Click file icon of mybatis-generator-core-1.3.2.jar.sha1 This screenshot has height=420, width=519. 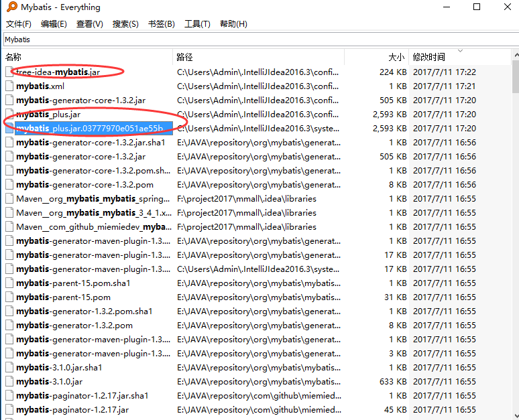pyautogui.click(x=9, y=143)
